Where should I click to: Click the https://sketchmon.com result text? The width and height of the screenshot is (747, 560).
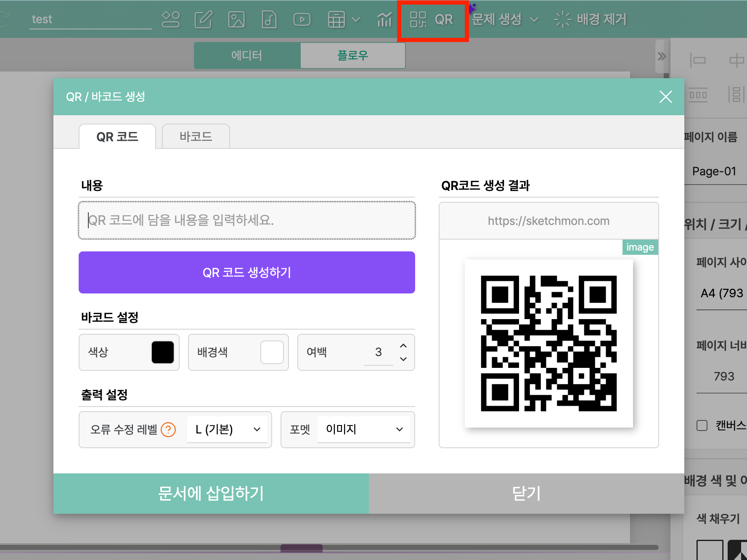point(548,221)
